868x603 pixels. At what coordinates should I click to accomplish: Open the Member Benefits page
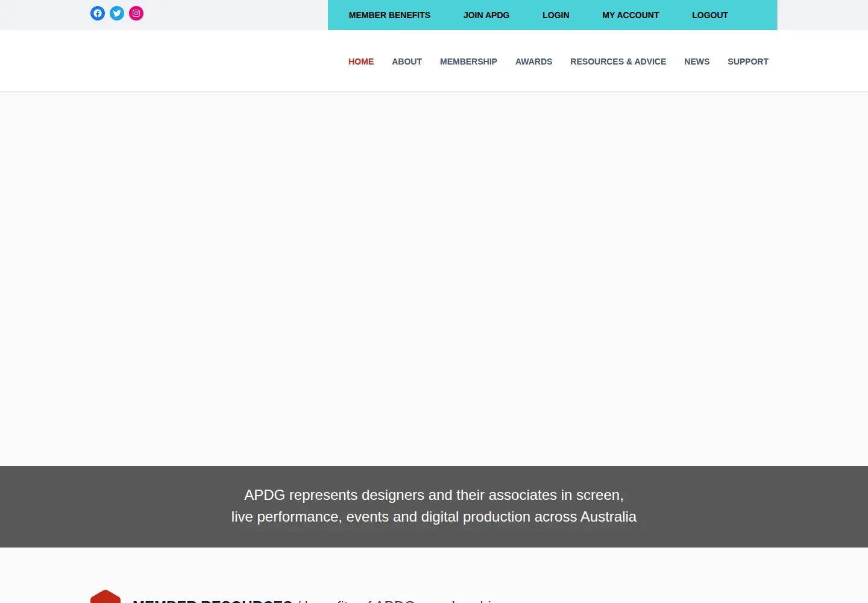pyautogui.click(x=389, y=15)
